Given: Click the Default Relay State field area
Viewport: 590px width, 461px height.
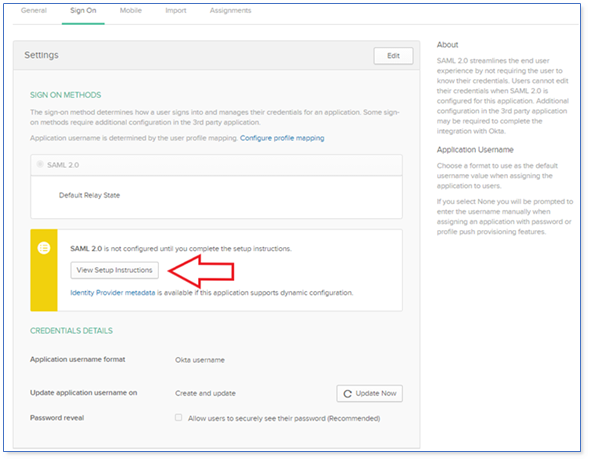Looking at the screenshot, I should [216, 197].
